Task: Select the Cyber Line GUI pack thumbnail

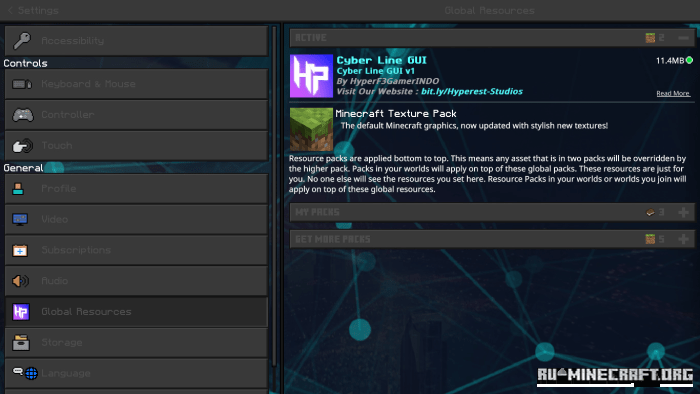Action: tap(311, 76)
